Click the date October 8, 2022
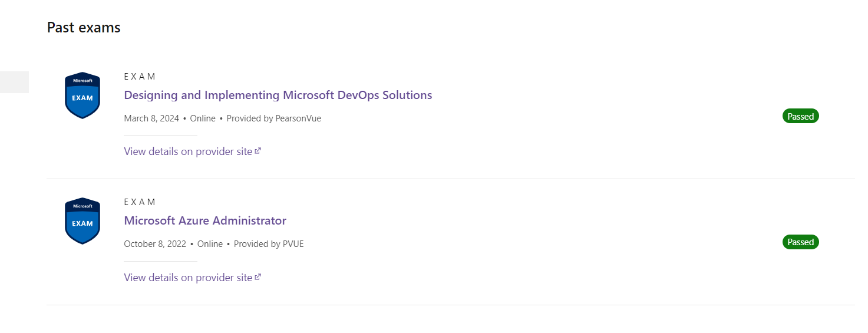868x333 pixels. point(155,244)
